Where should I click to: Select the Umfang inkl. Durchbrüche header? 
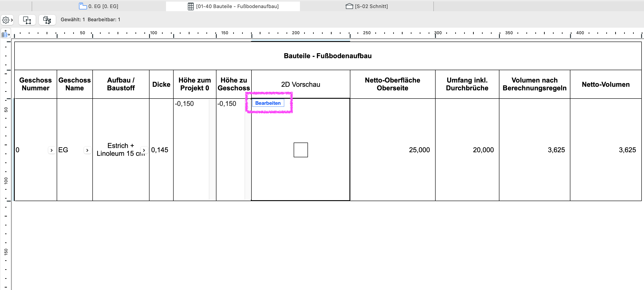click(x=467, y=84)
